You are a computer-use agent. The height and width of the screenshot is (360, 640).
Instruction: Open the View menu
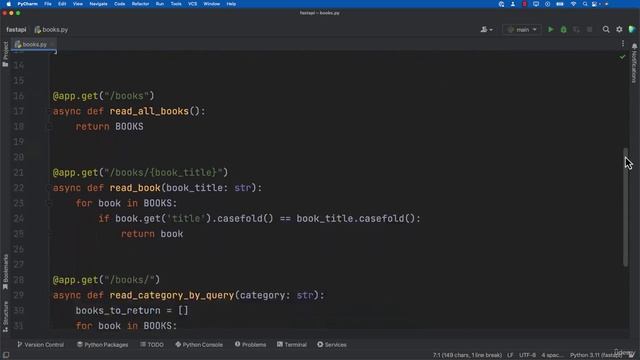(78, 4)
